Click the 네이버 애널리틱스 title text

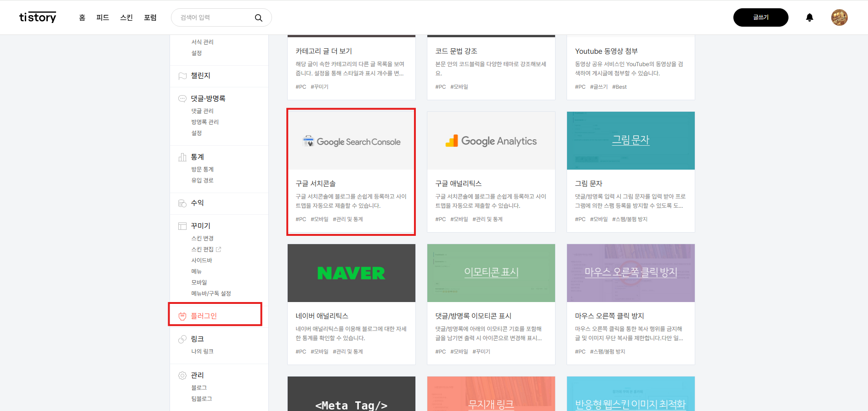tap(322, 316)
